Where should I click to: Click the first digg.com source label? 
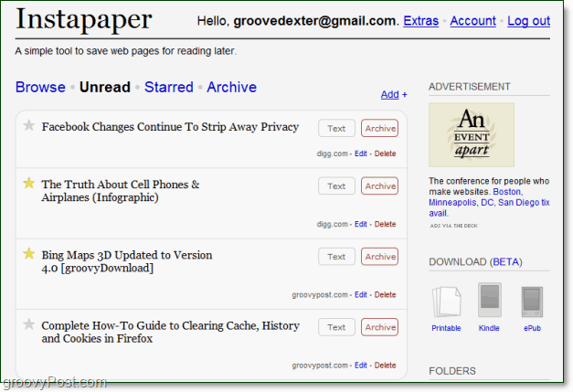(x=332, y=154)
